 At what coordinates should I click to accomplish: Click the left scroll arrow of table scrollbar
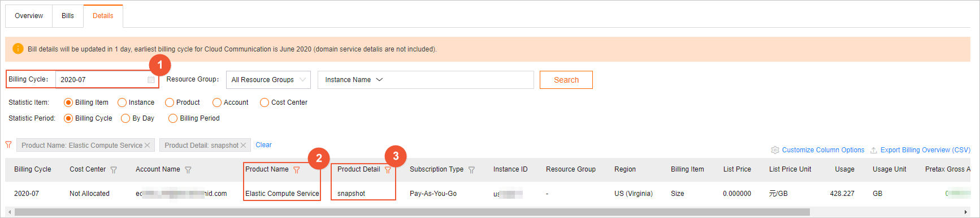click(10, 212)
